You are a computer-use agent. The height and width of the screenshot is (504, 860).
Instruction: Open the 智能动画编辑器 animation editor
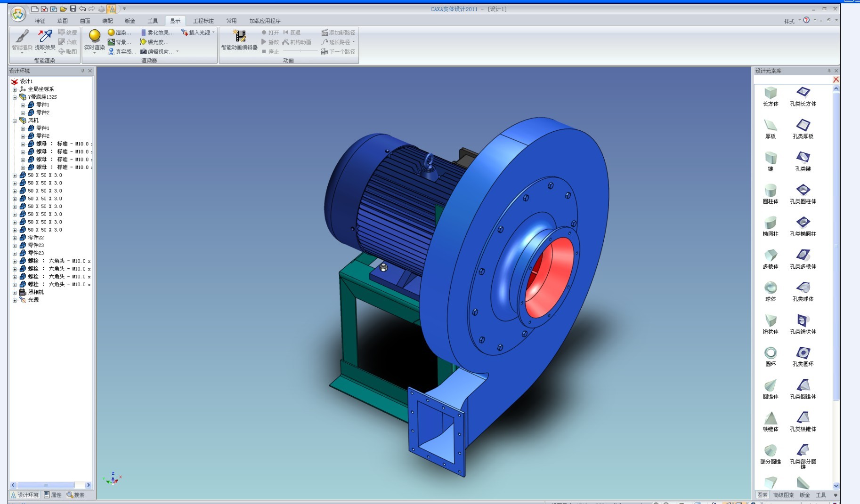[x=239, y=40]
